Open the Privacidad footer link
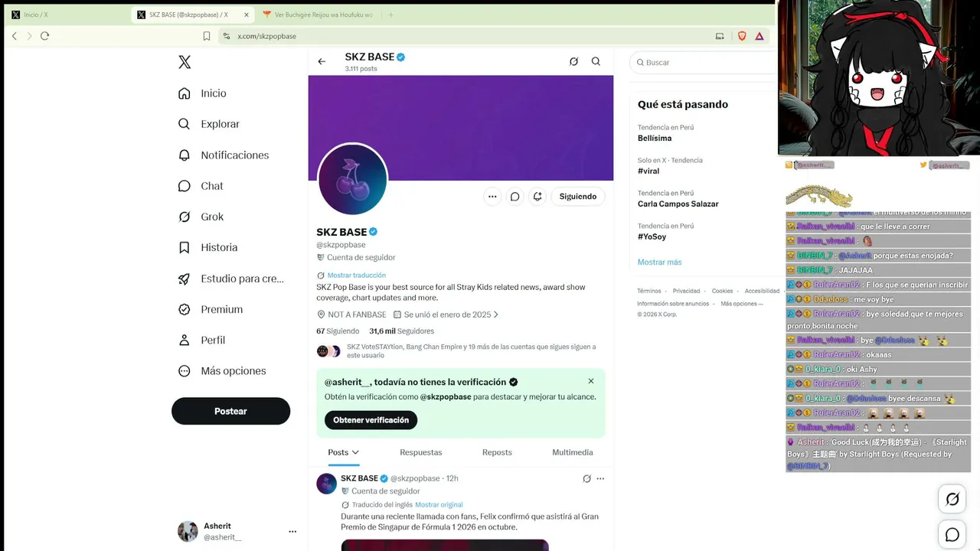 coord(686,292)
